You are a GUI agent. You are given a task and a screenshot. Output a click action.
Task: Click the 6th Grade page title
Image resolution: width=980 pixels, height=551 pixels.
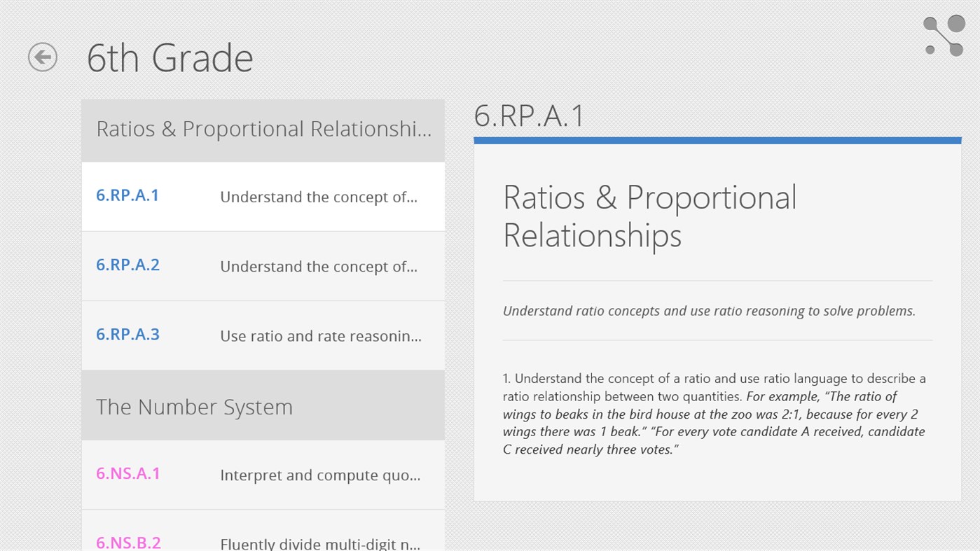[170, 58]
